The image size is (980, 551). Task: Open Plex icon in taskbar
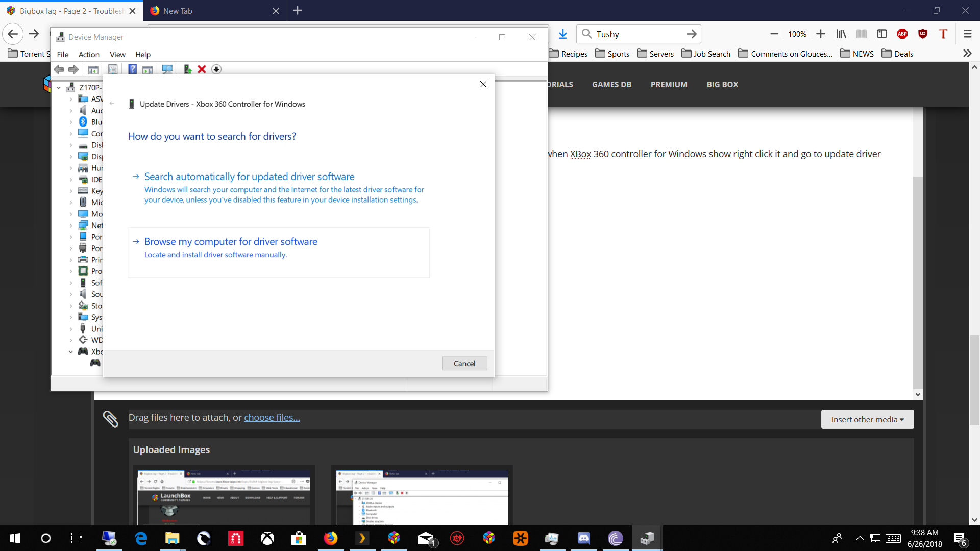[362, 538]
